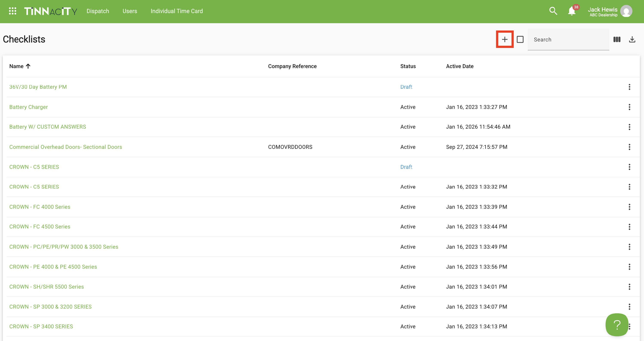Go to Individual Time Card

pos(176,11)
